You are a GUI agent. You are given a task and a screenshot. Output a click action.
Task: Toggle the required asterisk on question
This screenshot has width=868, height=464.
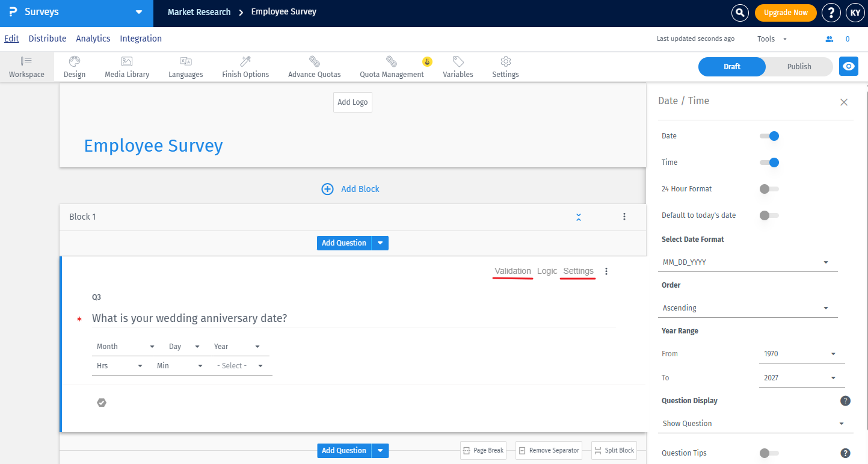click(x=79, y=320)
